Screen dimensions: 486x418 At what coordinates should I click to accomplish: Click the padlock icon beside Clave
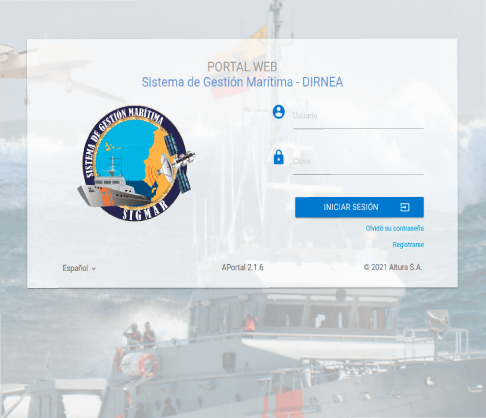coord(279,157)
